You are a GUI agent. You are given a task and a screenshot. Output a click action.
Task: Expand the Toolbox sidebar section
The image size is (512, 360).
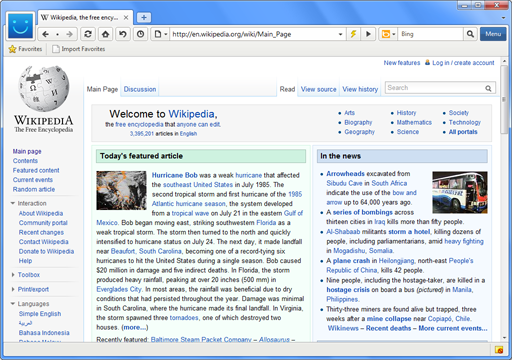[13, 275]
